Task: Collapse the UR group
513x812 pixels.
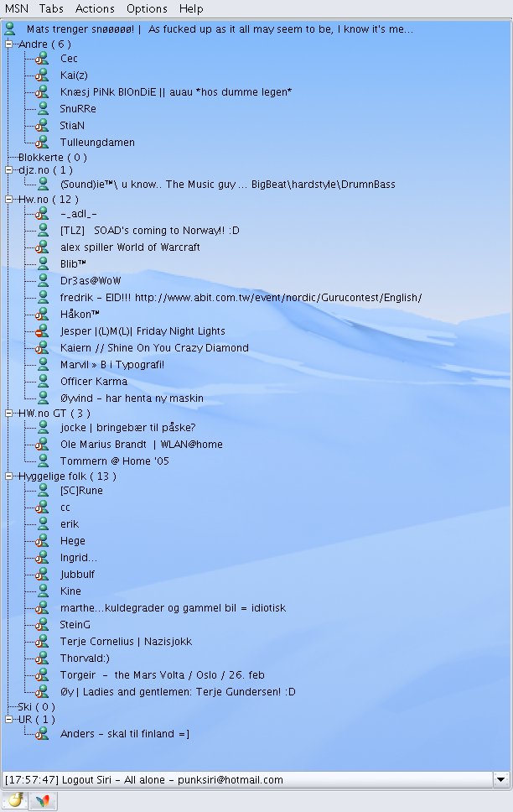Action: [x=8, y=719]
